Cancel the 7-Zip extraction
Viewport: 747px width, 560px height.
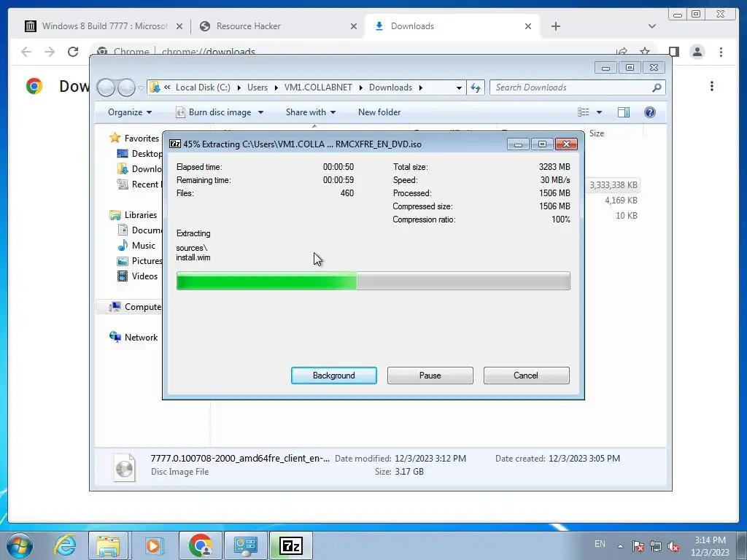point(526,376)
